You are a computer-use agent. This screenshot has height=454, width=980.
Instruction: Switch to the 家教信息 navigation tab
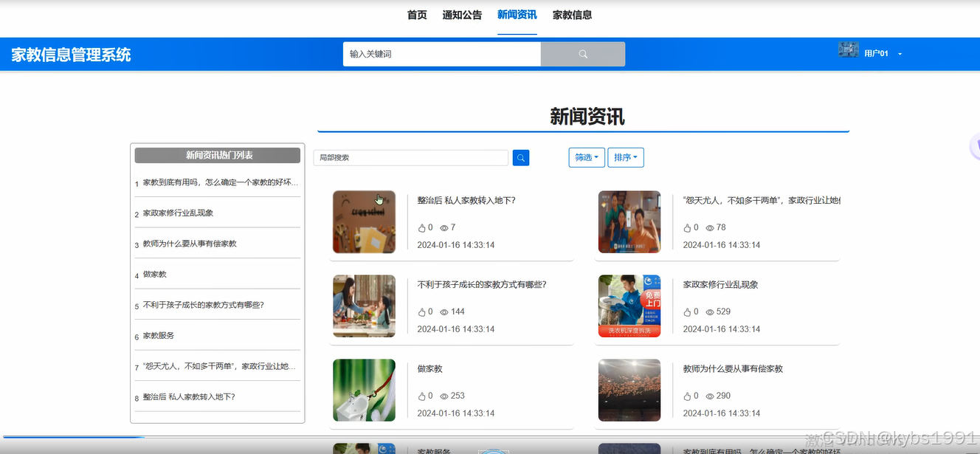click(x=573, y=15)
